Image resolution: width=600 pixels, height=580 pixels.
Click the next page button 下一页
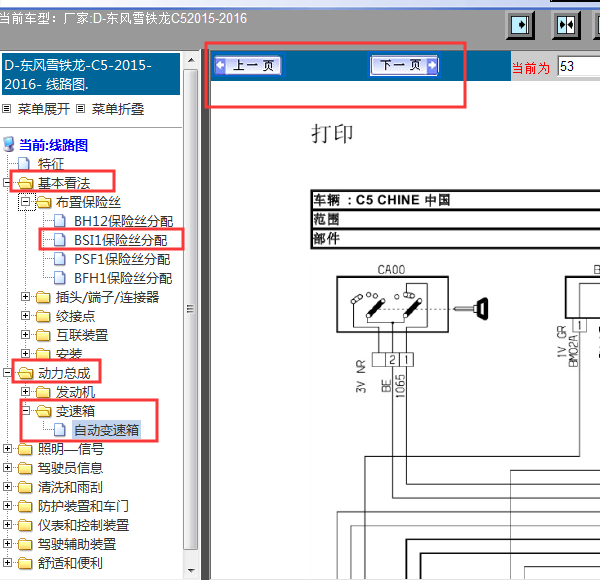point(404,65)
